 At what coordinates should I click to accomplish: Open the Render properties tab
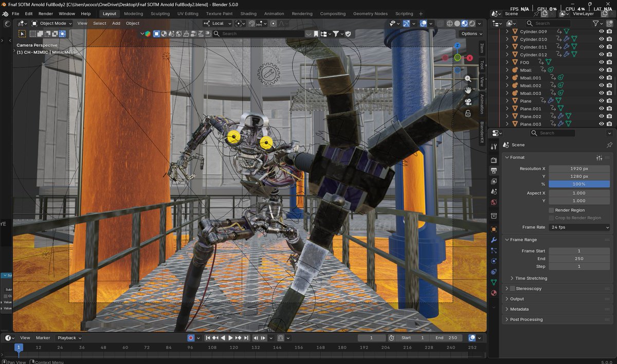click(494, 160)
